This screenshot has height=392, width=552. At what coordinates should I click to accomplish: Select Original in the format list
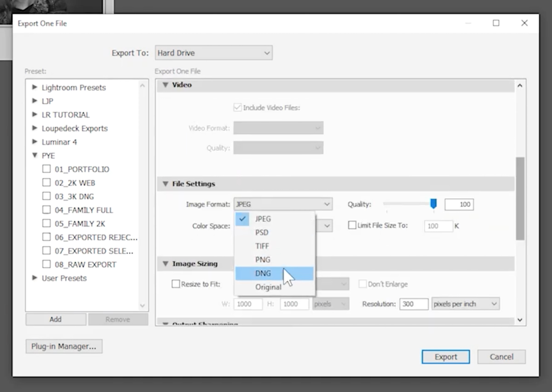point(275,287)
